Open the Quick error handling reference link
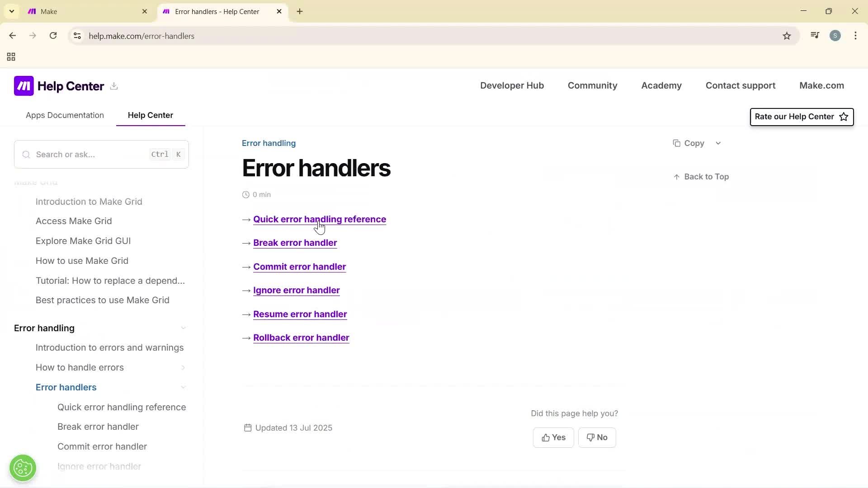This screenshot has width=868, height=488. [x=320, y=219]
